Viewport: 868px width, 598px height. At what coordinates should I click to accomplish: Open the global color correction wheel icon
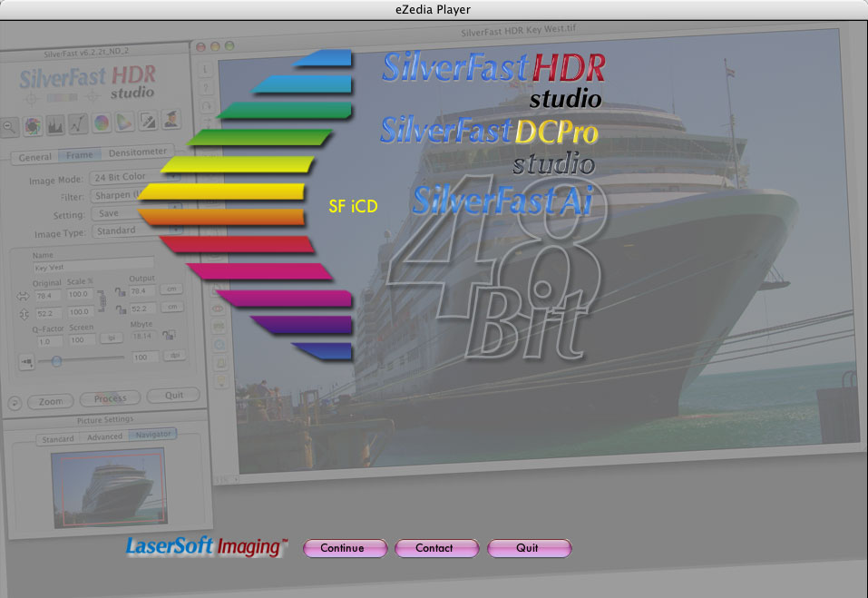[x=101, y=123]
